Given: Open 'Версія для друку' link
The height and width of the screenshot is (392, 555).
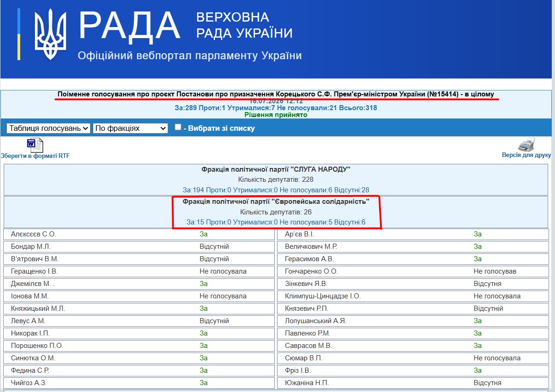Looking at the screenshot, I should (527, 155).
